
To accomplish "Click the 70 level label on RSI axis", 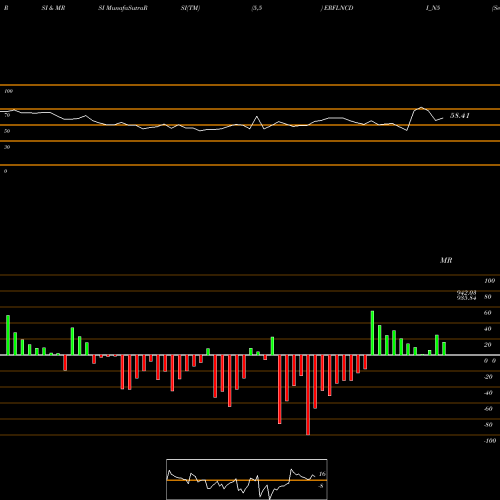I will click(x=7, y=115).
